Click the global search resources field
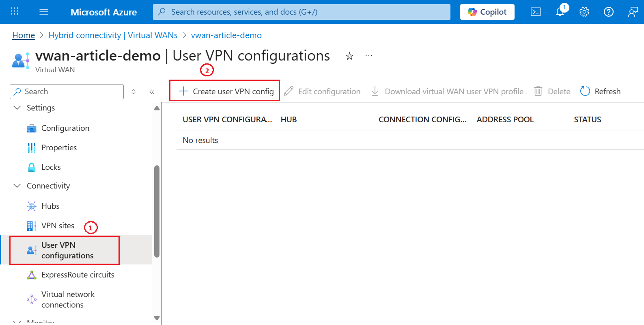The height and width of the screenshot is (325, 644). [x=301, y=12]
